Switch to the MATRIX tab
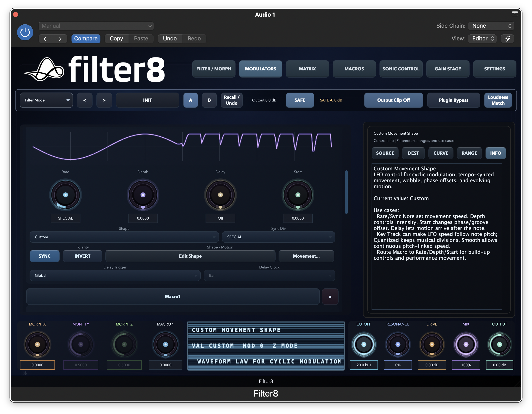Viewport: 532px width, 414px height. 307,69
